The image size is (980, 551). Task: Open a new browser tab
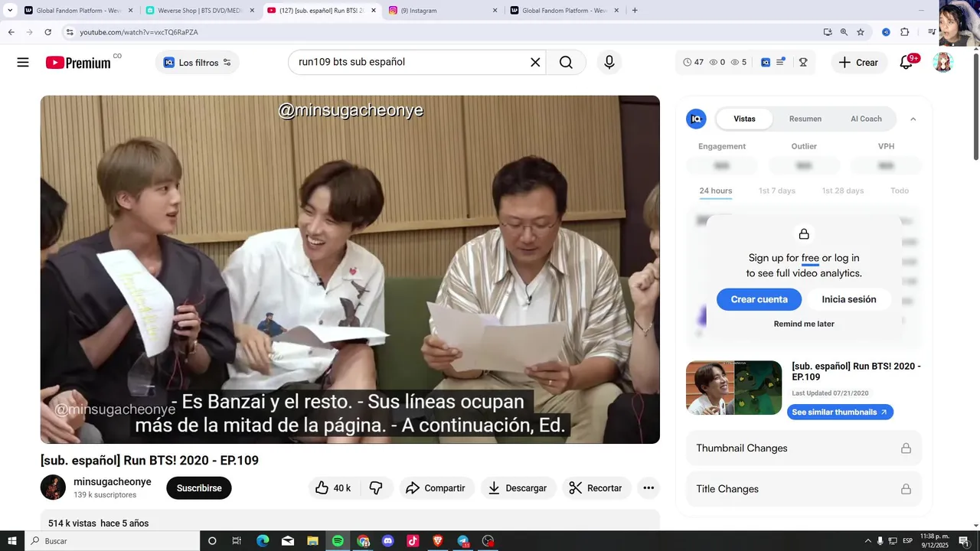tap(635, 11)
